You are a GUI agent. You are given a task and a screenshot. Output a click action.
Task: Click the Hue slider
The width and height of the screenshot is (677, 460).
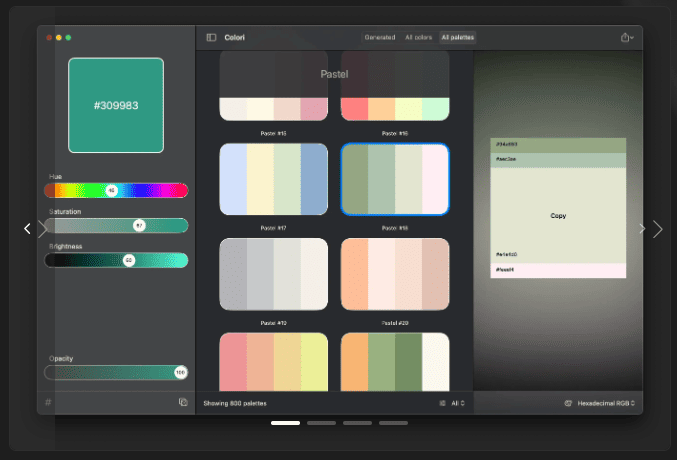tap(116, 190)
